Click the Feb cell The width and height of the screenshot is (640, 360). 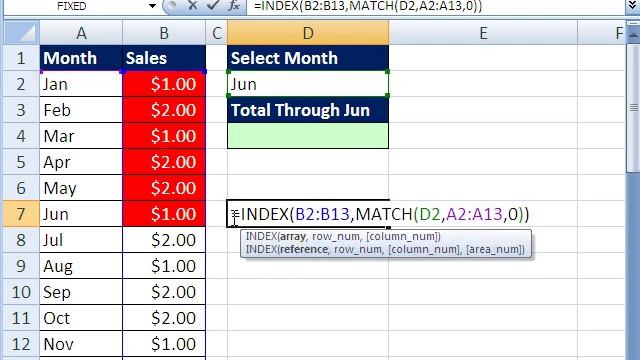click(x=81, y=110)
